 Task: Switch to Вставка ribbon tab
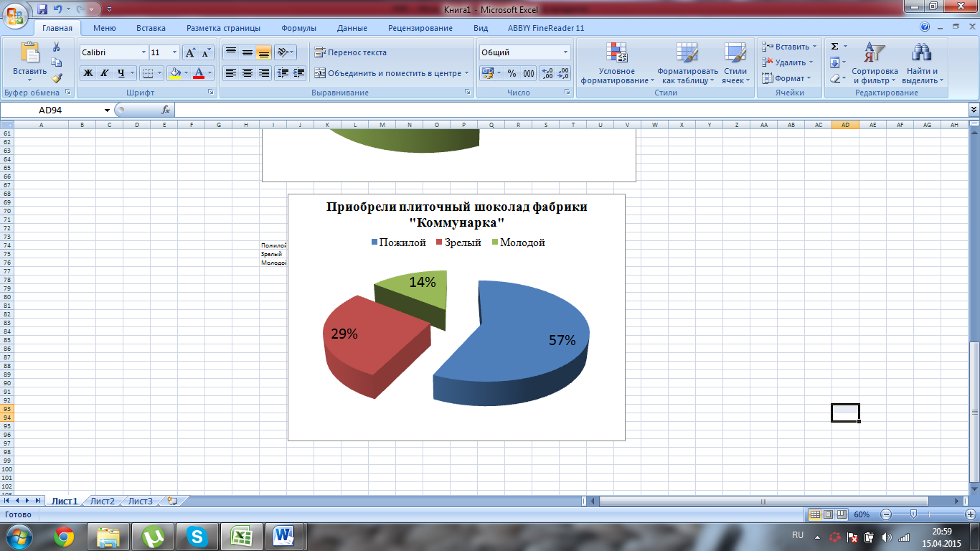click(x=151, y=28)
